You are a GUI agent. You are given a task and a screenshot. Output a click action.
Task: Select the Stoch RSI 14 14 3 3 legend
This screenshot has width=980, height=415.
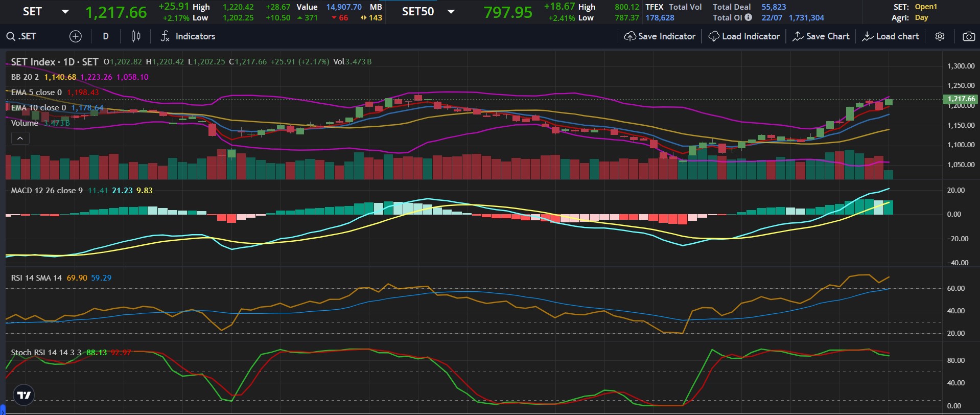click(46, 353)
